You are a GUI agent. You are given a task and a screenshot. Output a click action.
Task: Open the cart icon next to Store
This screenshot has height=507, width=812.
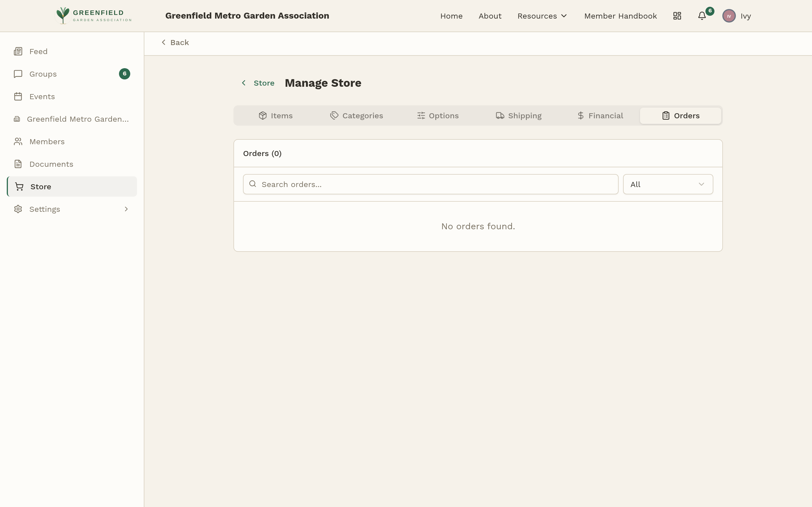(19, 186)
